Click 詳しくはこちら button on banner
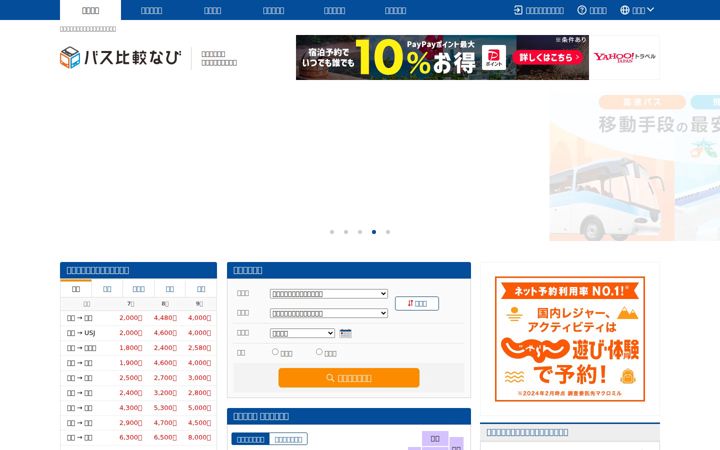The width and height of the screenshot is (720, 450). pos(549,57)
